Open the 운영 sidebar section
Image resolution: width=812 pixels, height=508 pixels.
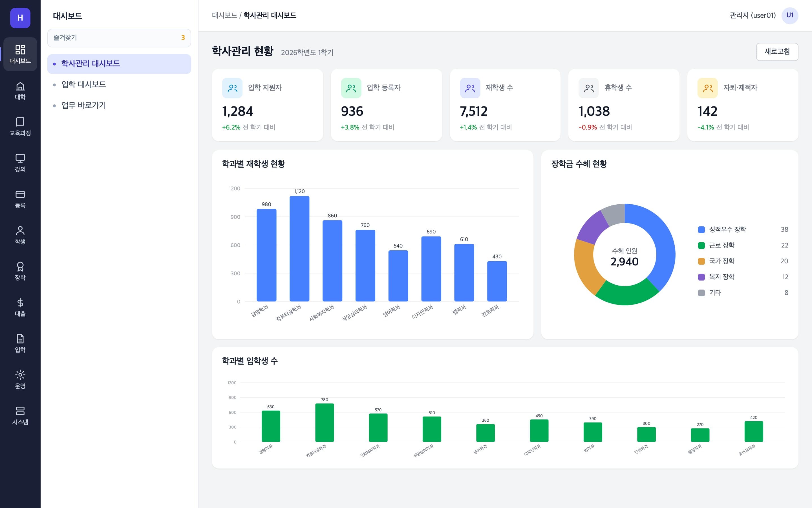pyautogui.click(x=20, y=380)
